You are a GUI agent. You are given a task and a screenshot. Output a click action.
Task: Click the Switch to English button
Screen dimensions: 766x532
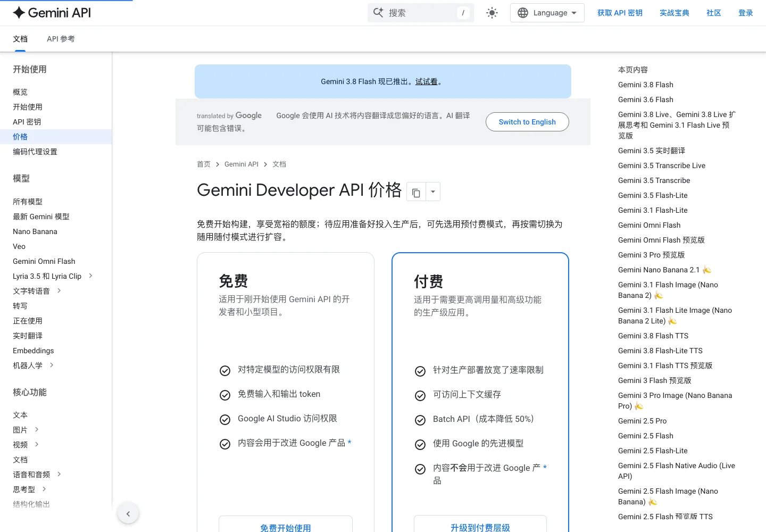[x=527, y=122]
